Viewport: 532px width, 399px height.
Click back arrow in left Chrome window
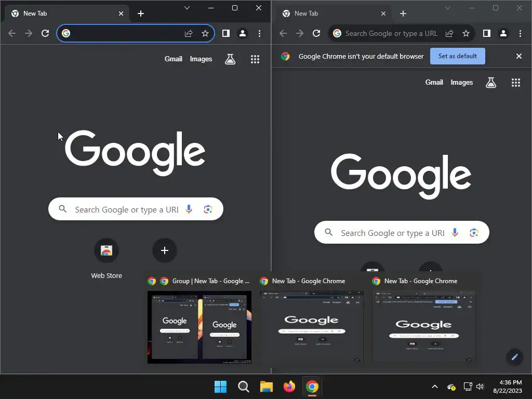(12, 33)
